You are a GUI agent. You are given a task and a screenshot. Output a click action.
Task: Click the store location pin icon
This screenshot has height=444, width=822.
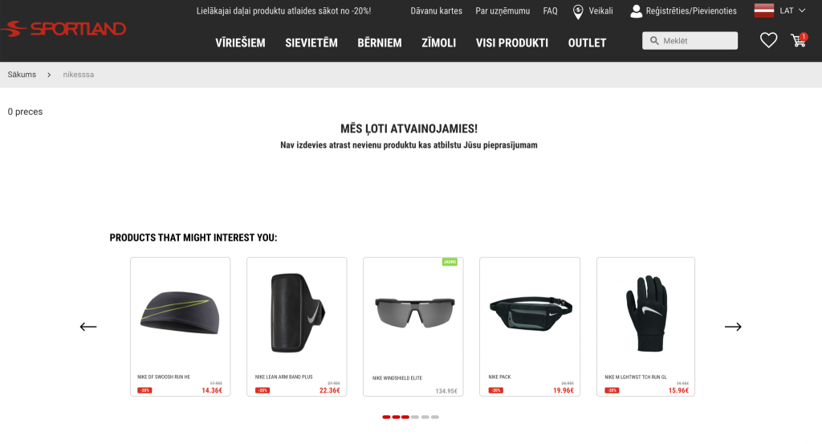coord(578,12)
